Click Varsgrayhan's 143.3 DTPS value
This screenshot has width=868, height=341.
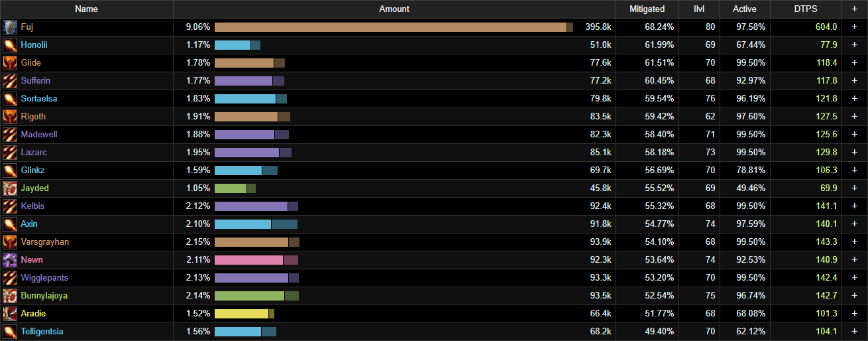coord(826,242)
